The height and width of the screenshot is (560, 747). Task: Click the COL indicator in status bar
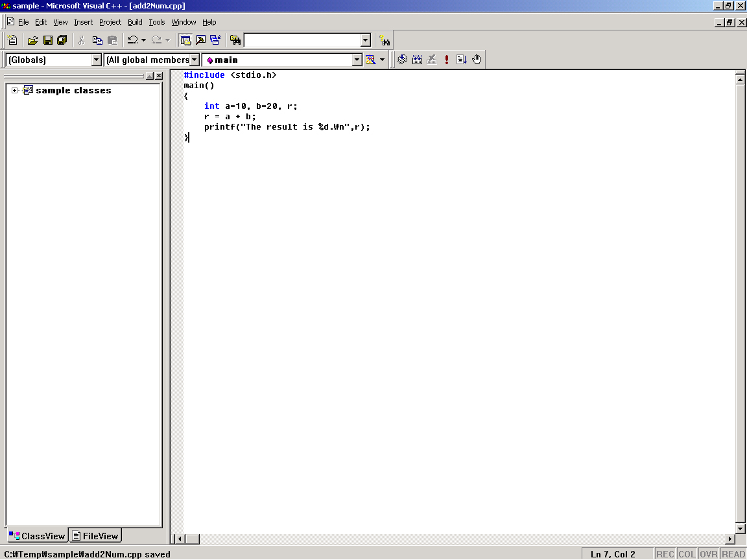(687, 554)
